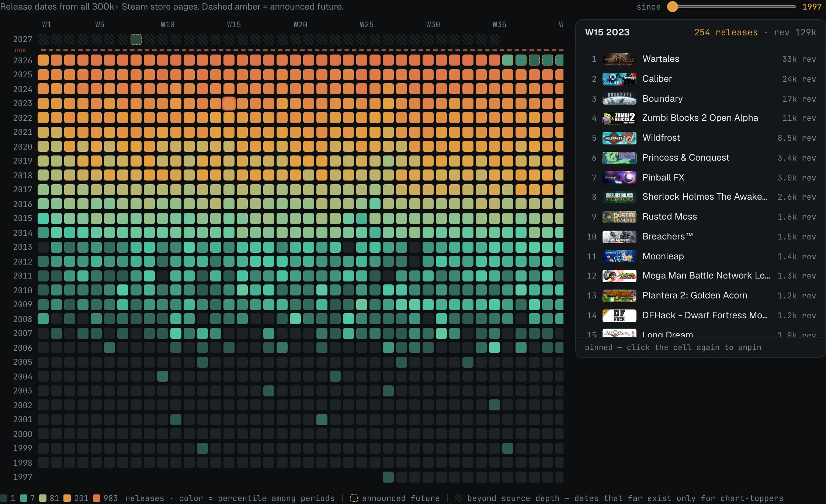Open the DFHack thumbnail image
This screenshot has width=826, height=504.
click(619, 315)
